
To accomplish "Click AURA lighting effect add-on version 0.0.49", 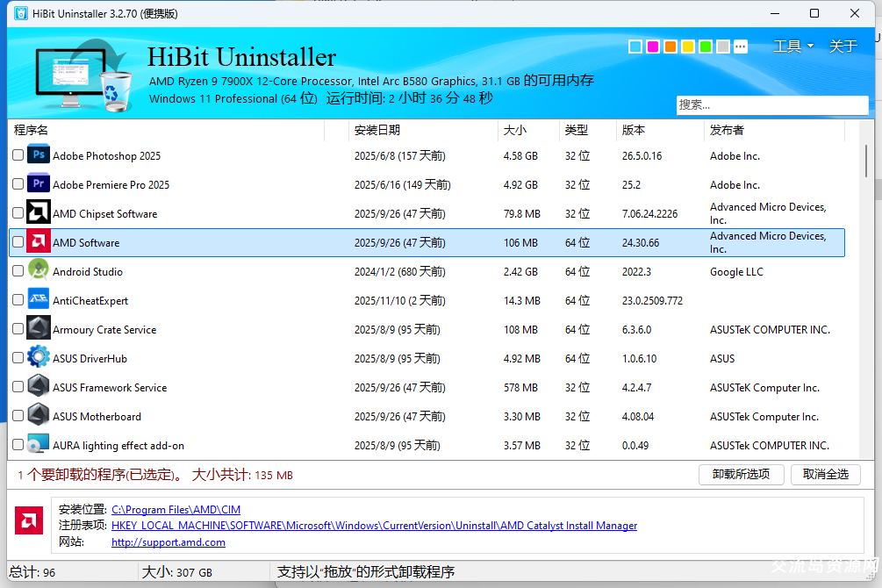I will (x=635, y=446).
